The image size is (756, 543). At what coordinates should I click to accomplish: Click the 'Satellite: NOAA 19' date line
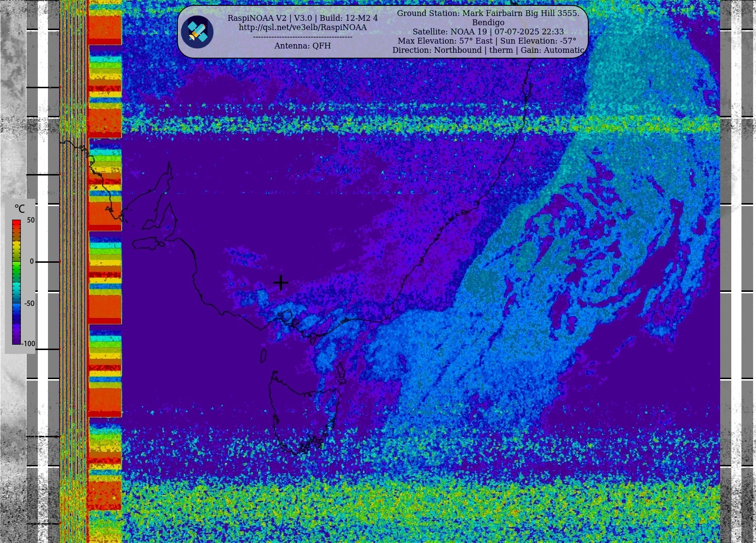pyautogui.click(x=488, y=32)
